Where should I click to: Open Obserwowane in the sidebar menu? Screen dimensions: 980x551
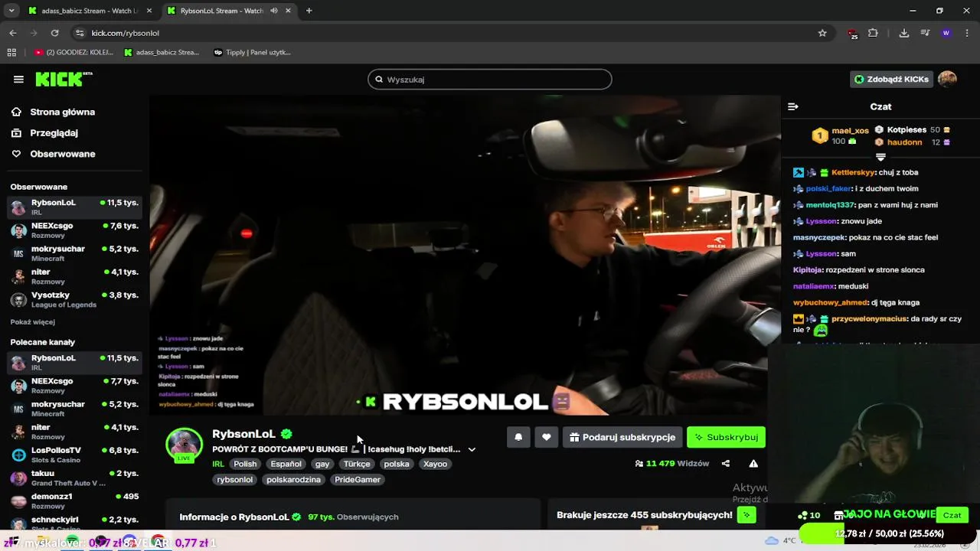(x=63, y=154)
